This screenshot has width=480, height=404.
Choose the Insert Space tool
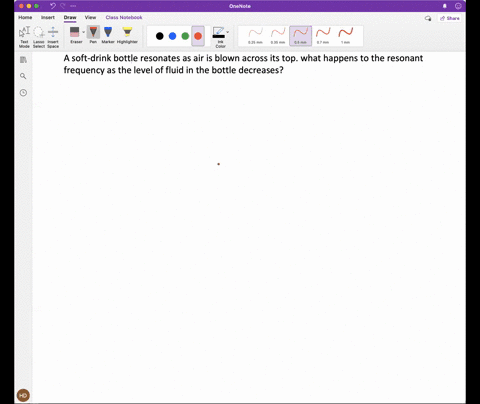click(x=53, y=37)
